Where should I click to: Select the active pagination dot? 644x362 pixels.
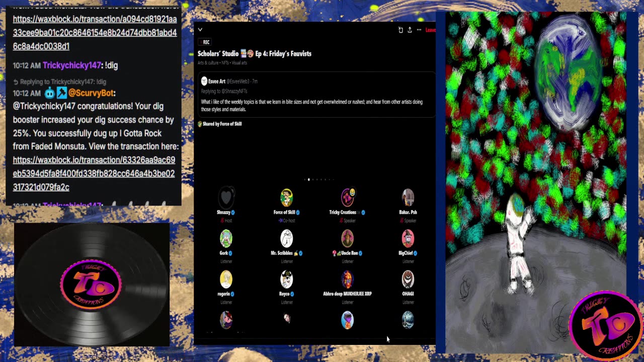pos(309,179)
